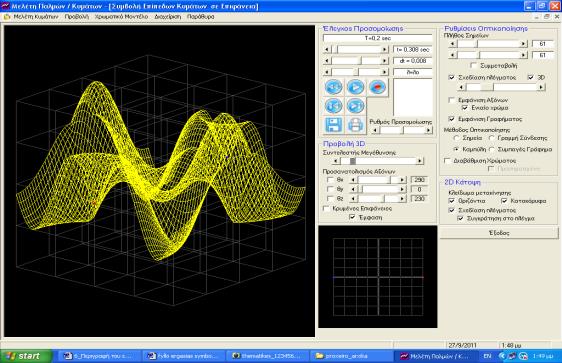
Task: Click right arrow of Ρυθμός Προσομοίωσης scrollbar
Action: [x=429, y=130]
